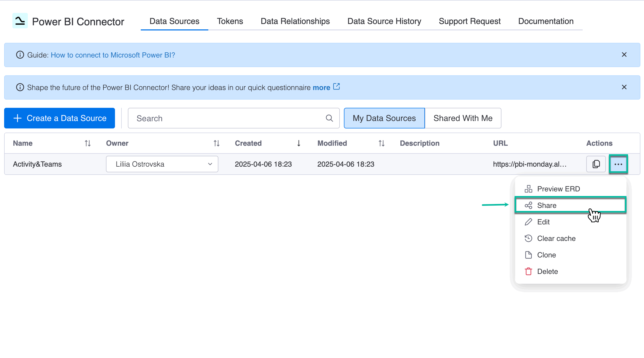This screenshot has width=644, height=358.
Task: Click the Clone document icon
Action: (x=529, y=255)
